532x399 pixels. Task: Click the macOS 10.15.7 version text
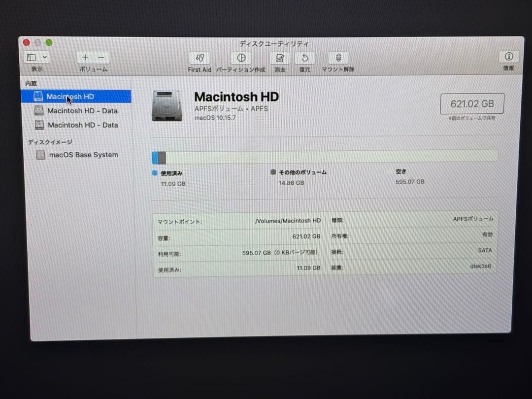tap(215, 118)
